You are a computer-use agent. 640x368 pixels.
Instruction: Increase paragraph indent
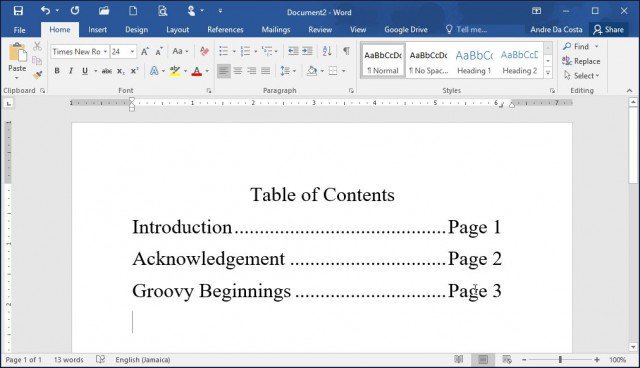pos(307,51)
